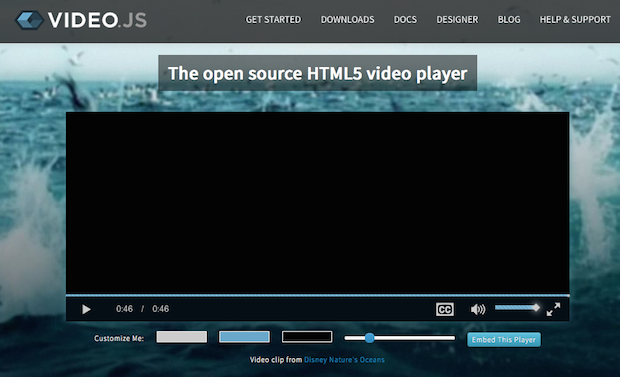620x377 pixels.
Task: Click the Video.js logo
Action: point(81,20)
